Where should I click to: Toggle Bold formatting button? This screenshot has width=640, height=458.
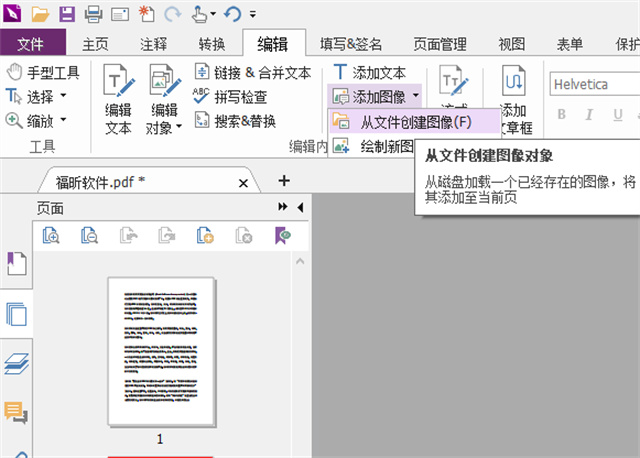pos(561,114)
